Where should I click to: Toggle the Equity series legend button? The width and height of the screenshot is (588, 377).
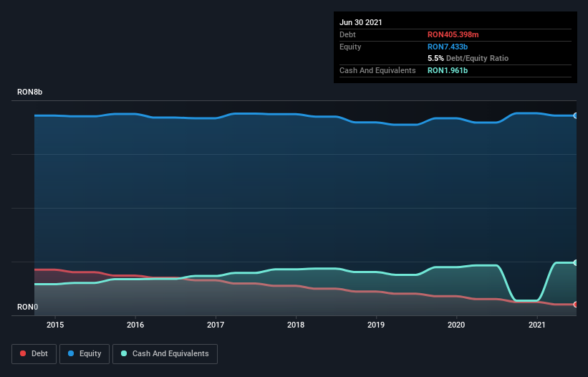pyautogui.click(x=85, y=354)
